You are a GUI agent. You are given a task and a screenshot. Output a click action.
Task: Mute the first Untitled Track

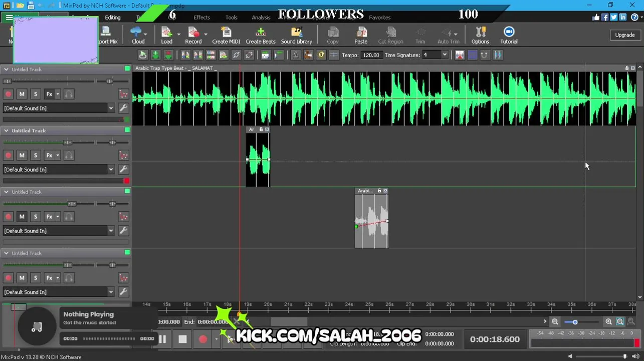[22, 94]
